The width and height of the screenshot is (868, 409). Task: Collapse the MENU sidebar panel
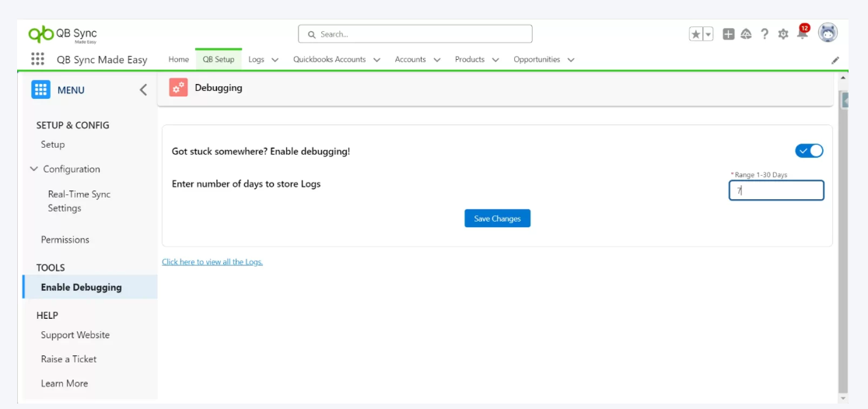(143, 90)
